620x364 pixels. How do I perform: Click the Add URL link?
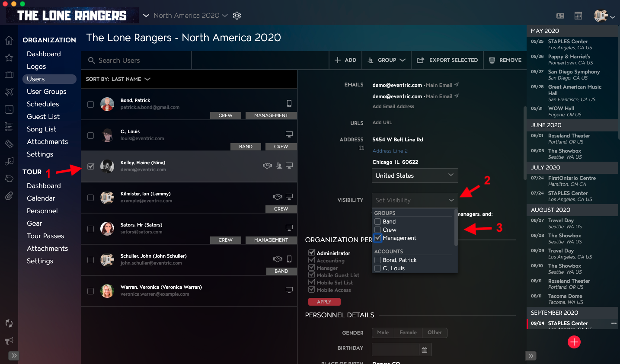[x=382, y=122]
